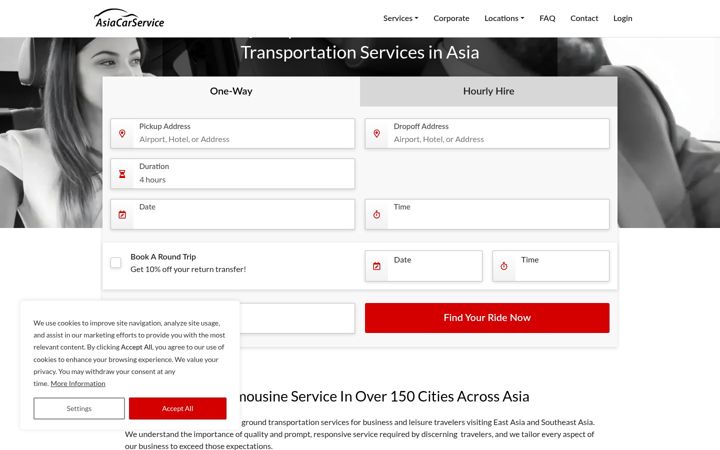
Task: Open the FAQ menu item
Action: point(547,18)
